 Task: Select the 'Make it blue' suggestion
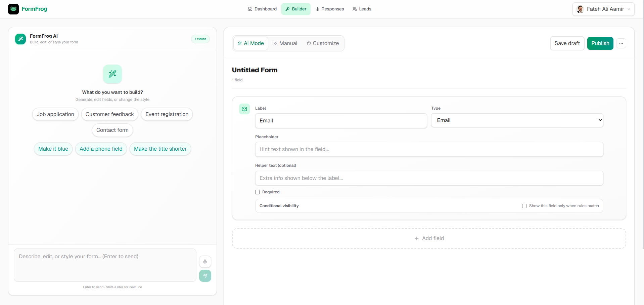(x=53, y=149)
